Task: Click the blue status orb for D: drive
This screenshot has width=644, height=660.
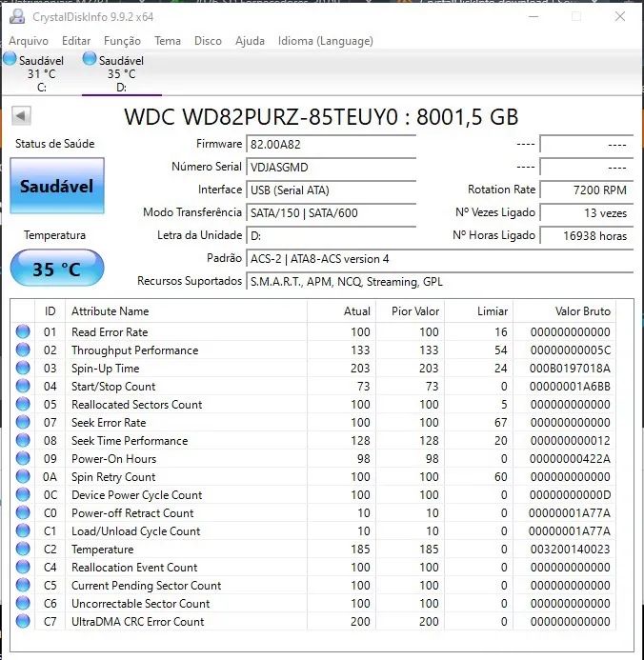Action: [x=90, y=59]
